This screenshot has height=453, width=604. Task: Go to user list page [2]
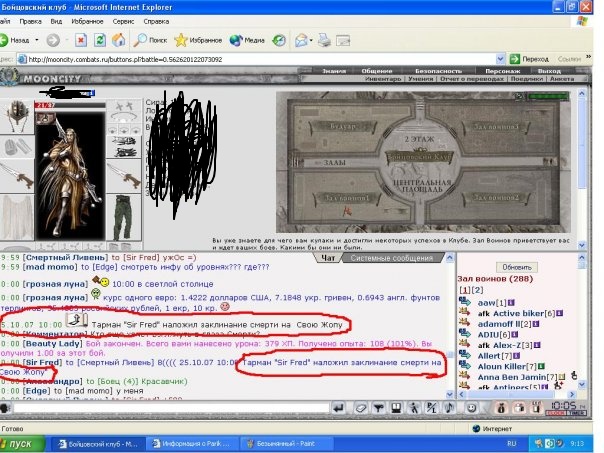coord(477,290)
